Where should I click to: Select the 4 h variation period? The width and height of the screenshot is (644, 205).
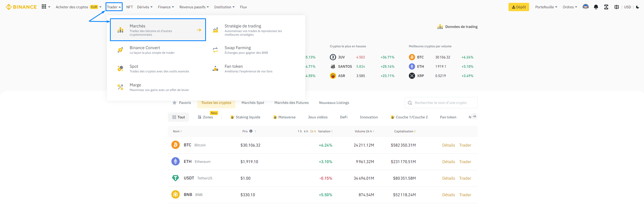pos(306,131)
